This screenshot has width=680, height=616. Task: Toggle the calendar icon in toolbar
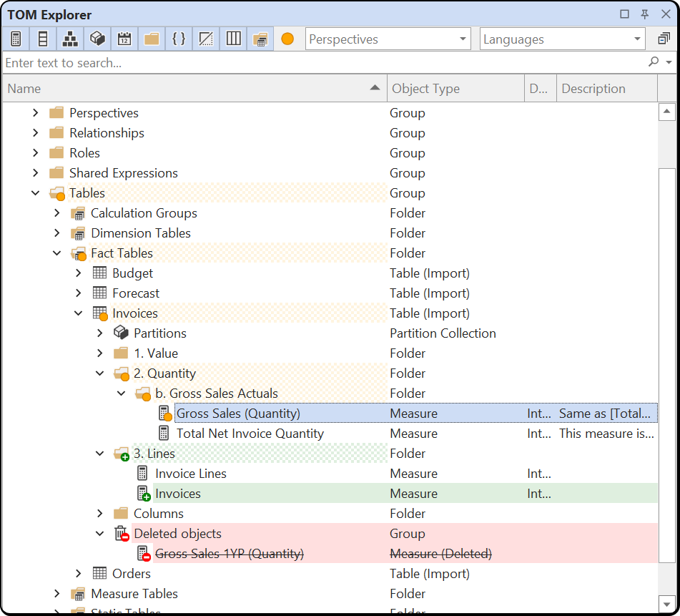point(124,39)
